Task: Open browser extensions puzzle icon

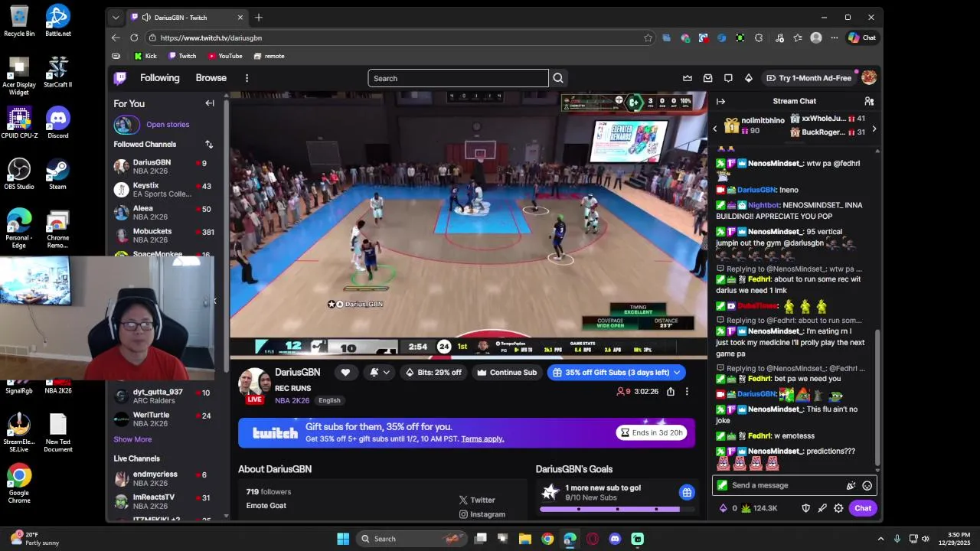Action: (x=759, y=37)
